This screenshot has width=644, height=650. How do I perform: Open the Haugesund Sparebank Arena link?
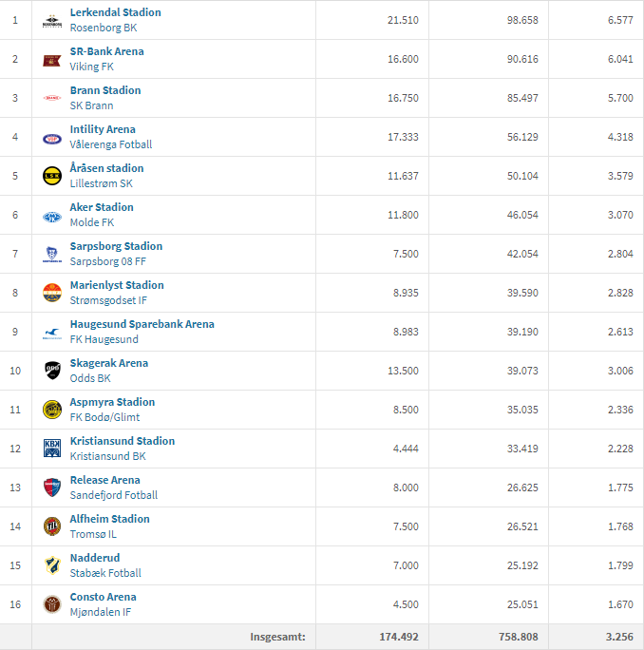(x=142, y=324)
